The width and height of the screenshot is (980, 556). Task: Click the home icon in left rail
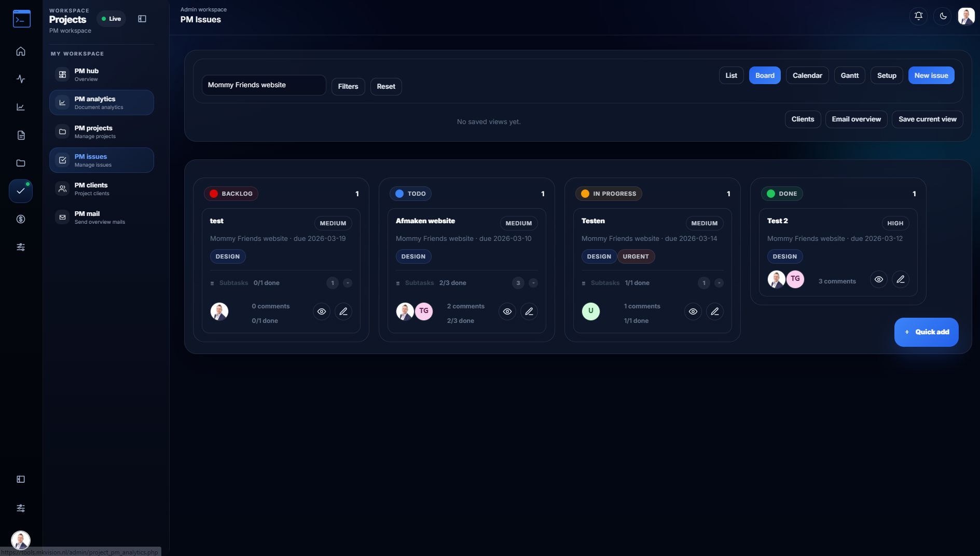[x=21, y=51]
